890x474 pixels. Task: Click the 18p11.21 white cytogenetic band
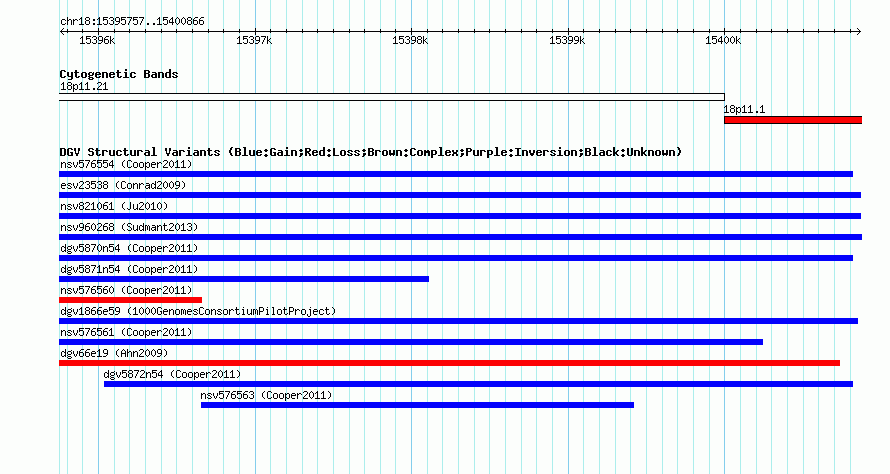392,97
